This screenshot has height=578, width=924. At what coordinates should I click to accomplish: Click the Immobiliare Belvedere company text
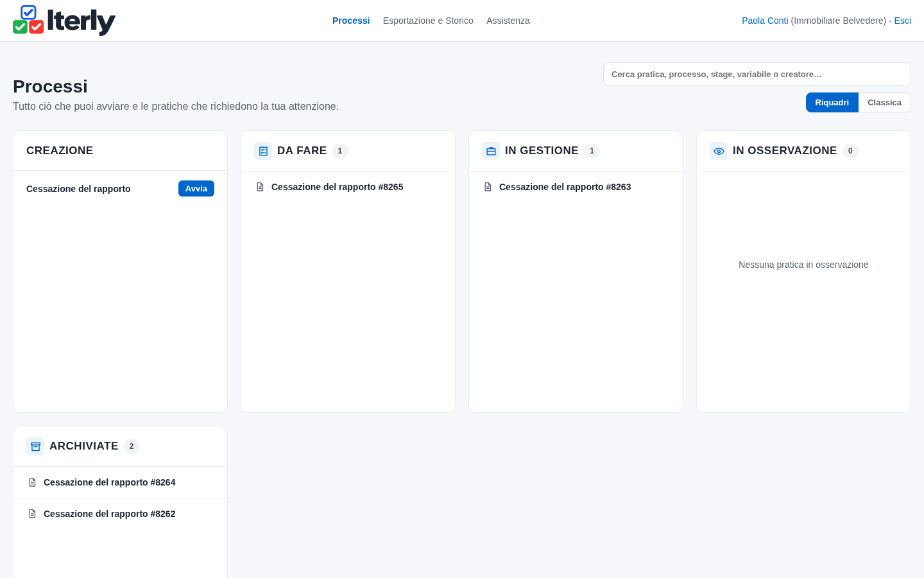click(x=839, y=21)
